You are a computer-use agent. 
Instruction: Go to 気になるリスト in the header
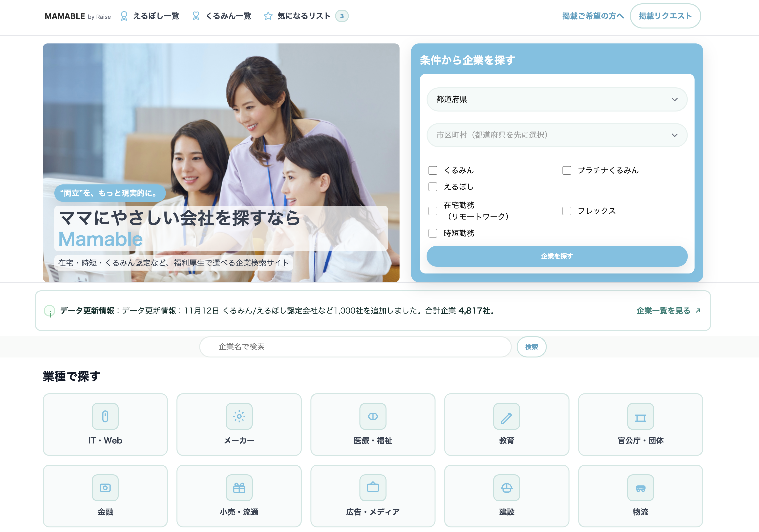(x=303, y=16)
